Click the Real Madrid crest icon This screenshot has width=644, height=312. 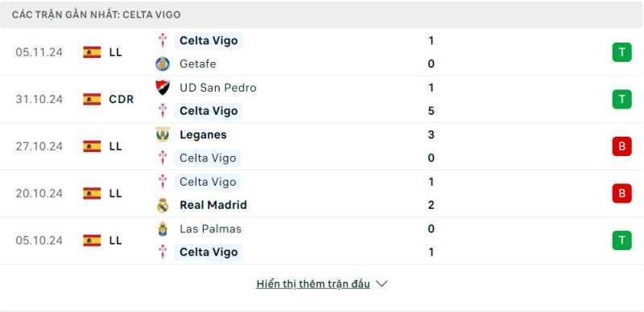[163, 205]
